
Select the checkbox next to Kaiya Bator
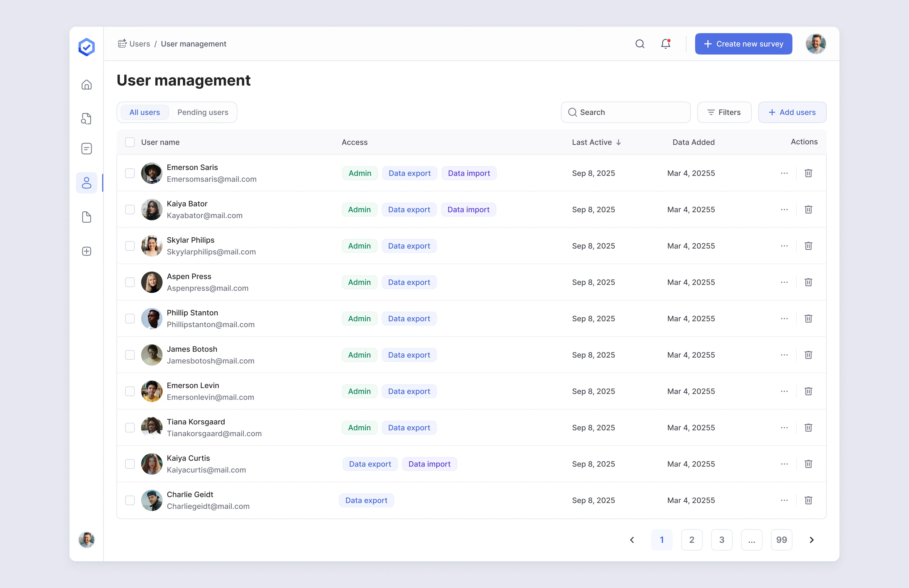[x=130, y=209]
